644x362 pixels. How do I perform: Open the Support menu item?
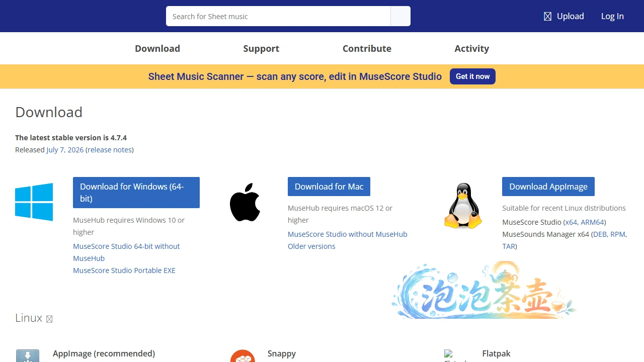pyautogui.click(x=261, y=48)
